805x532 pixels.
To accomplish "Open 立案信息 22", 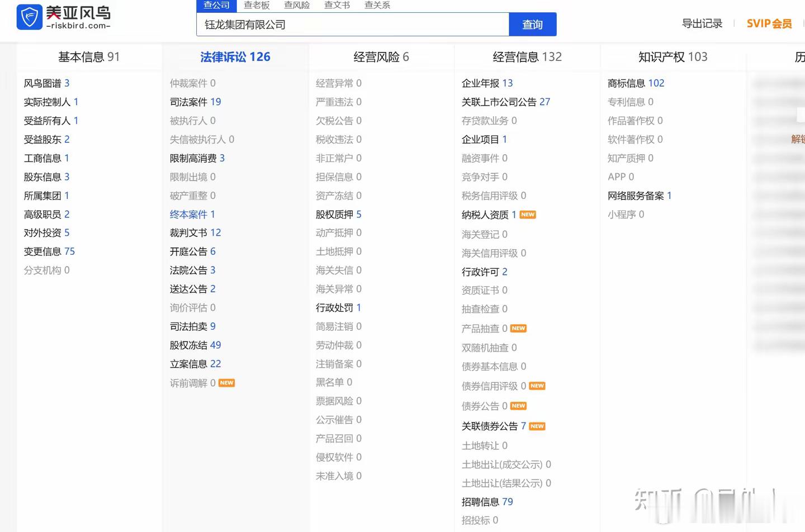I will (196, 364).
